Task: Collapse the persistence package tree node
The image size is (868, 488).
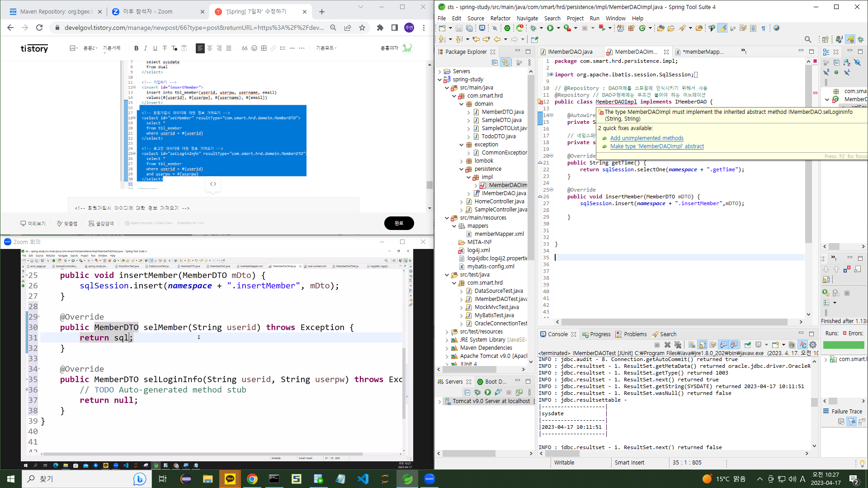Action: point(462,169)
